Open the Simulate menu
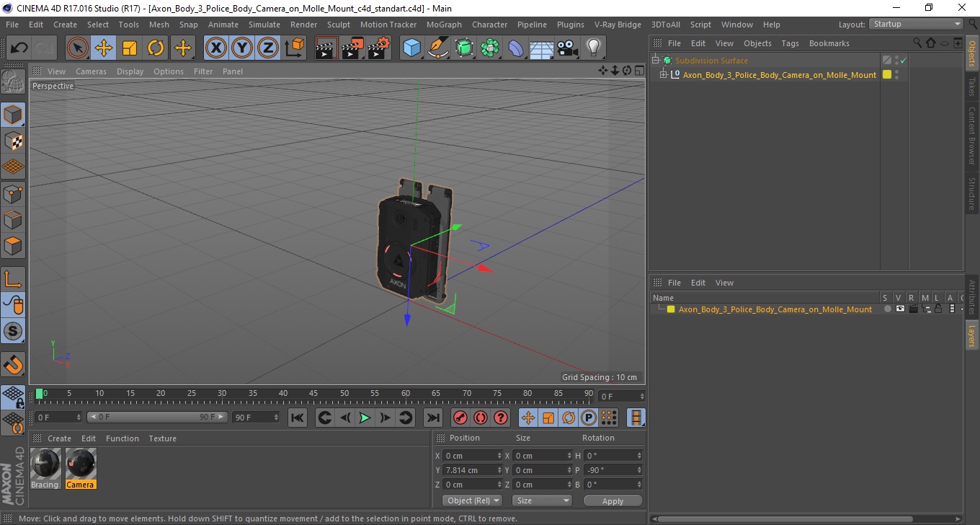This screenshot has height=525, width=980. click(x=264, y=25)
